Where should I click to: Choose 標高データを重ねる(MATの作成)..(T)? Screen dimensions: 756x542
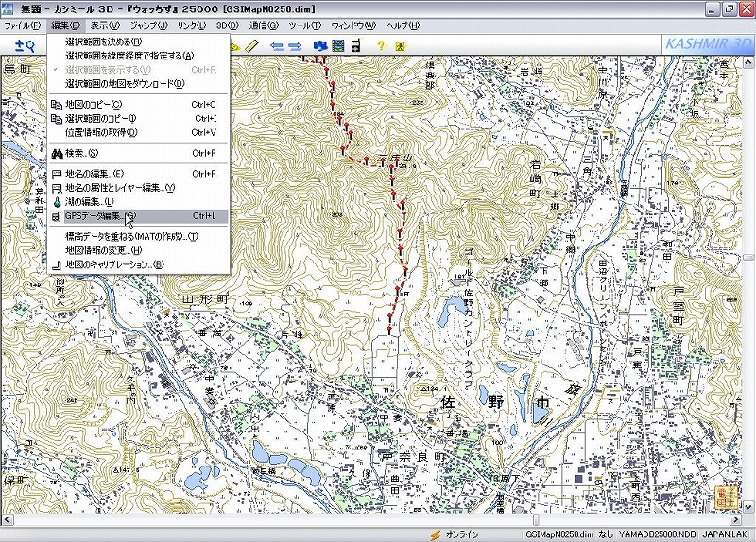pyautogui.click(x=138, y=237)
